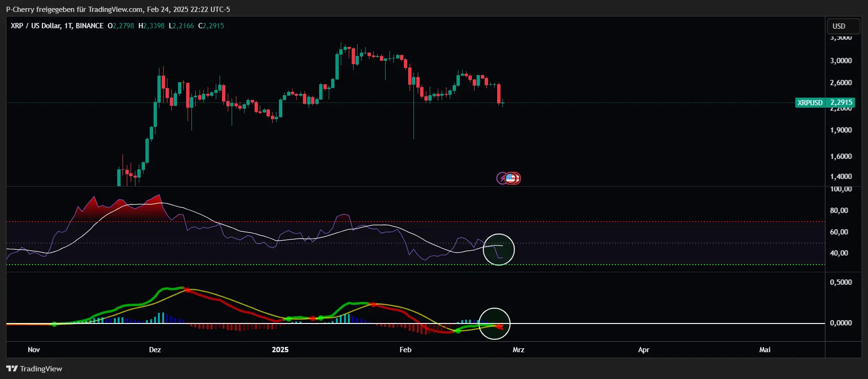Click the high value H2,3398
The height and width of the screenshot is (379, 868).
(x=151, y=26)
